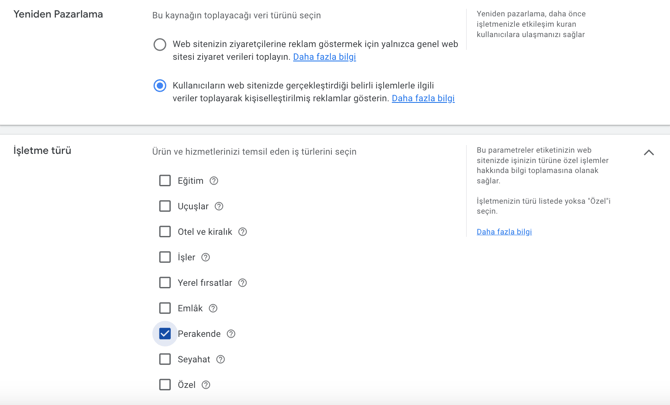This screenshot has height=405, width=670.
Task: Select general site visit data radio option
Action: pos(160,44)
